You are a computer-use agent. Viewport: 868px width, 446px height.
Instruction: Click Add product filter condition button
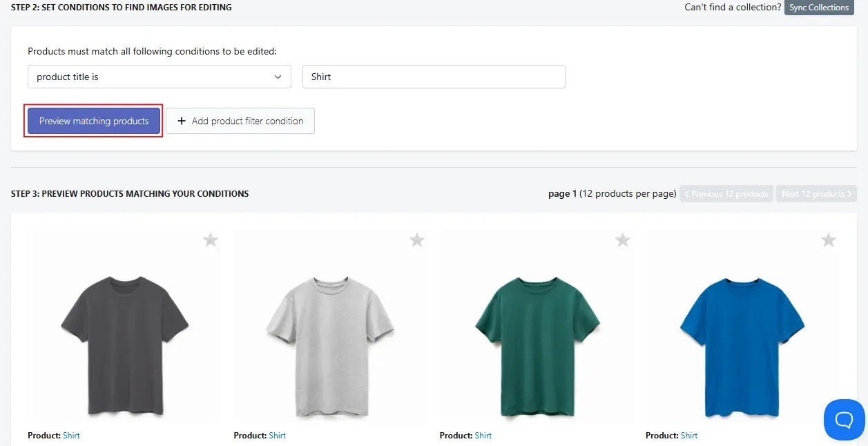[240, 121]
